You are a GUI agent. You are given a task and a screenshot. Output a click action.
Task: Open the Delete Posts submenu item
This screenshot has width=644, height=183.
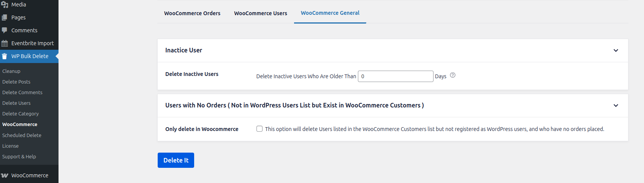pyautogui.click(x=16, y=82)
